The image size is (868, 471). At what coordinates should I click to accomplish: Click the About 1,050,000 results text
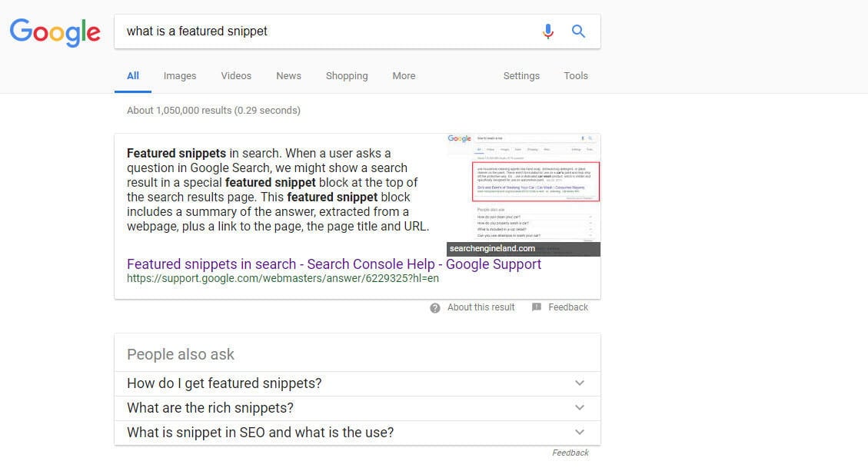point(214,110)
